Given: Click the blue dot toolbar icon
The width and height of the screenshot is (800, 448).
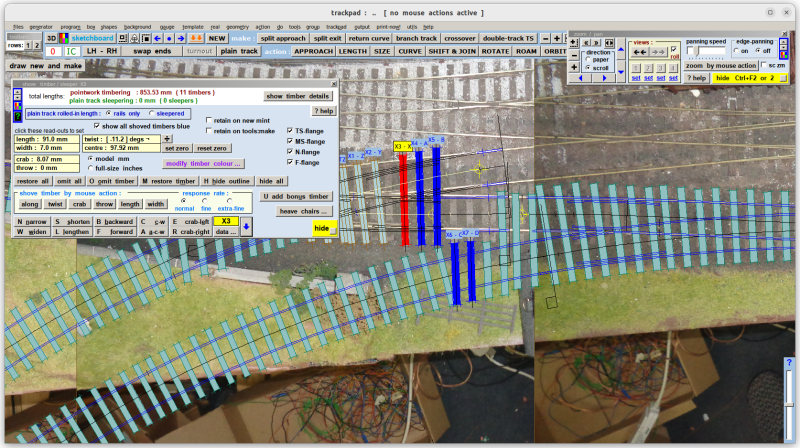Looking at the screenshot, I should (169, 38).
